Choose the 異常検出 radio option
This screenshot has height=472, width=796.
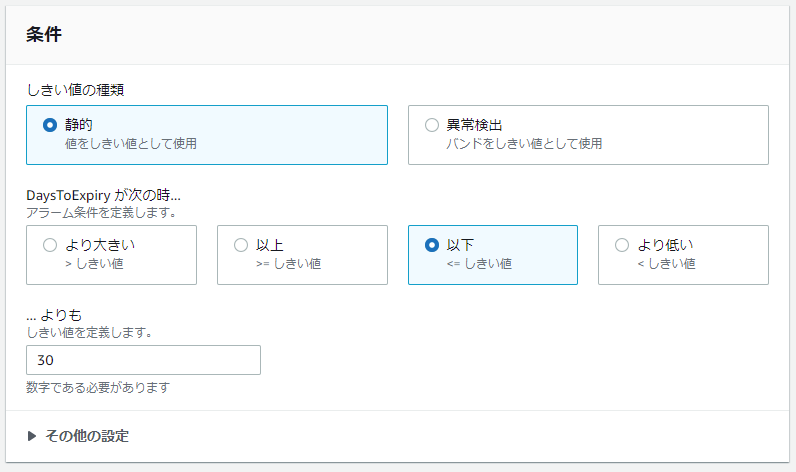[x=432, y=125]
